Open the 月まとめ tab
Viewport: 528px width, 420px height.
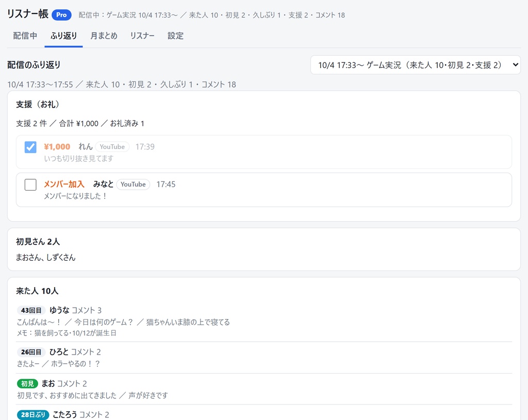[x=104, y=36]
